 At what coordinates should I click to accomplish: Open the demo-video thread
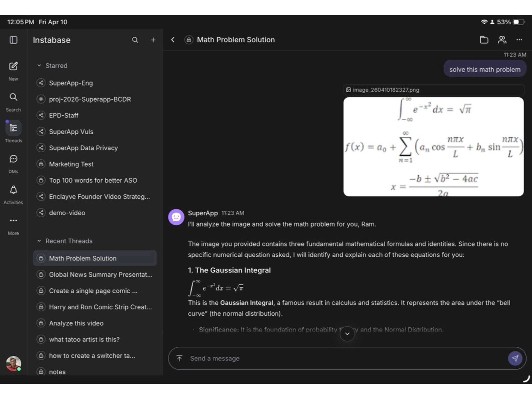(x=95, y=213)
